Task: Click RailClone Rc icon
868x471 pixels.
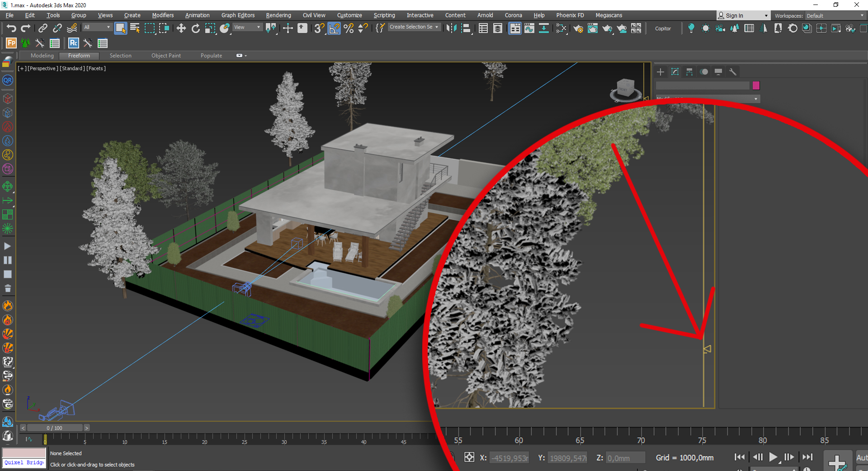Action: click(x=73, y=43)
